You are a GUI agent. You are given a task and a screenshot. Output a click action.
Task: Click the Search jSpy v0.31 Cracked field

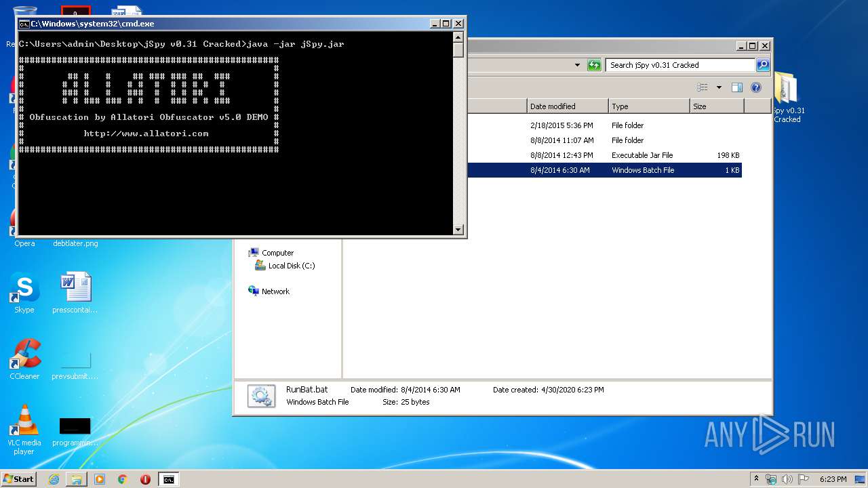680,65
